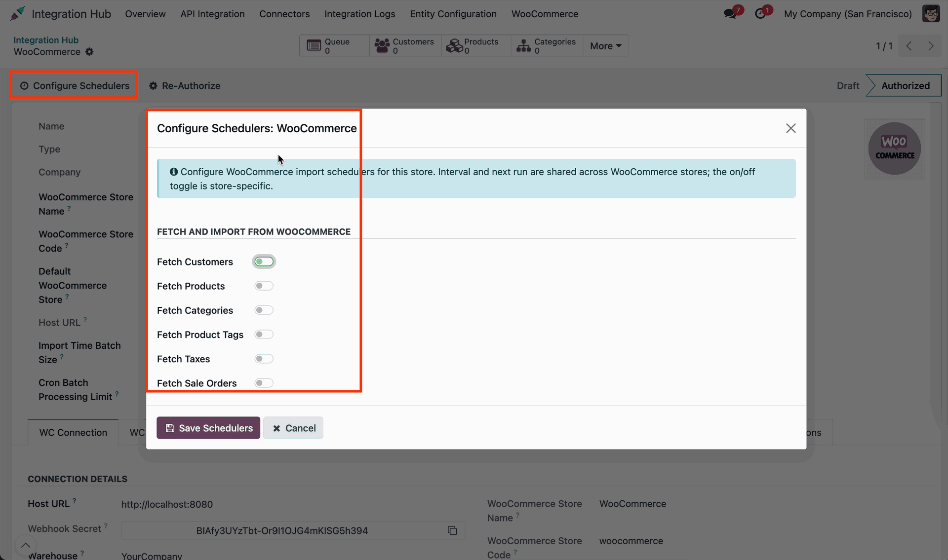The width and height of the screenshot is (948, 560).
Task: Click the Integration Hub app title
Action: pyautogui.click(x=71, y=14)
